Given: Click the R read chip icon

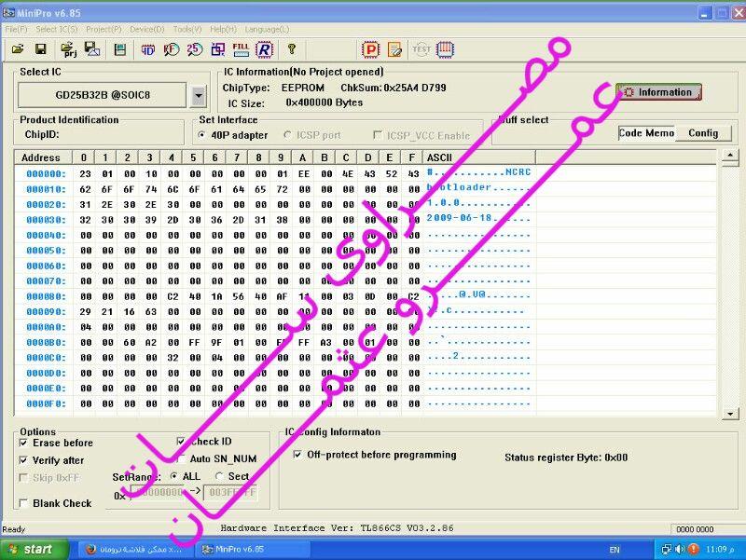Looking at the screenshot, I should [264, 49].
